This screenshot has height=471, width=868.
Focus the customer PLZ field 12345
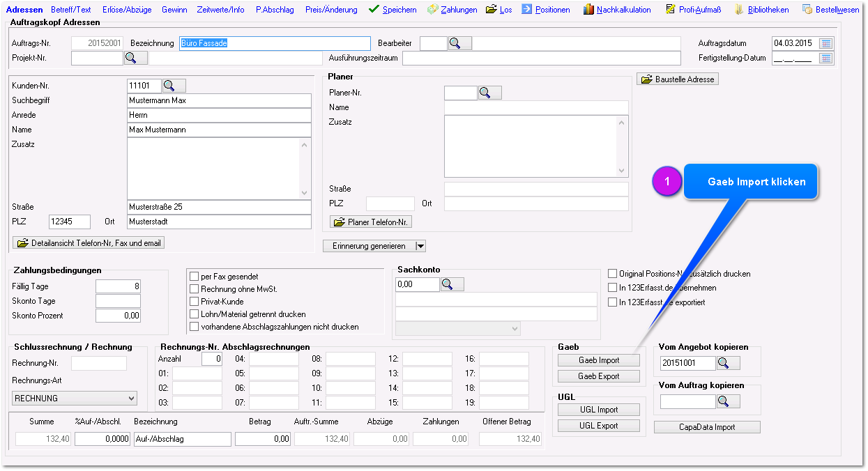[x=70, y=222]
